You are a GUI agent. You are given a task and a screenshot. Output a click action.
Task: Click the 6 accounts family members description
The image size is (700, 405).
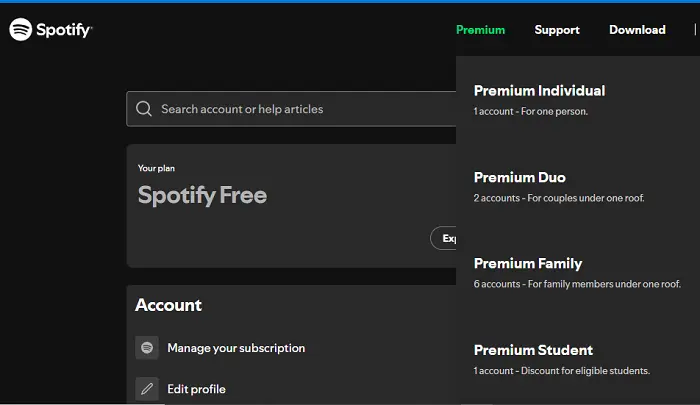coord(577,284)
